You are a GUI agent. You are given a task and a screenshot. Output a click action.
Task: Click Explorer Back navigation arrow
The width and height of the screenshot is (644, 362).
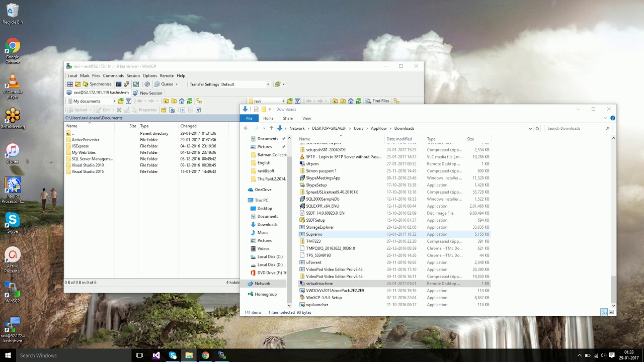pos(246,128)
